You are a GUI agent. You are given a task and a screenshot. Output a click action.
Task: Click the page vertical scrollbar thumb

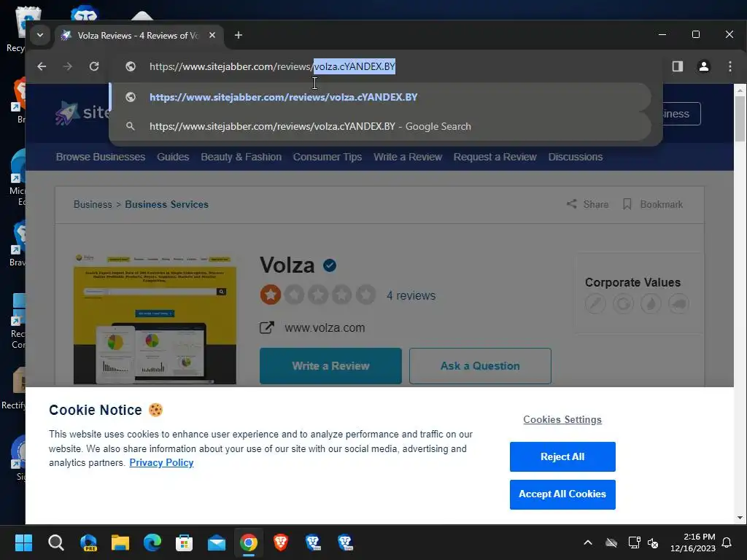pos(740,119)
